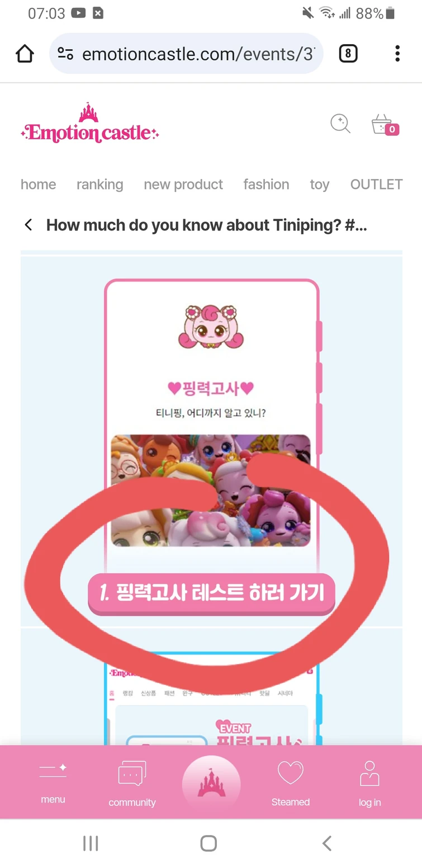Open the menu icon in bottom bar

[x=53, y=782]
